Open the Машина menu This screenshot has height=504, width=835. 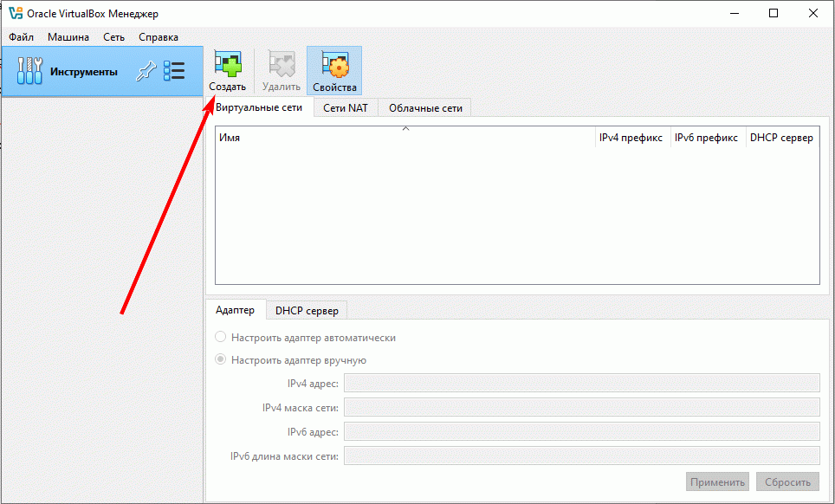[68, 37]
